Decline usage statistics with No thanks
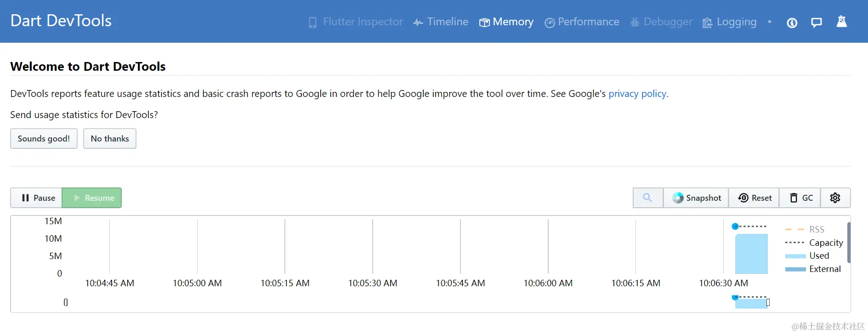This screenshot has width=868, height=334. click(x=110, y=139)
